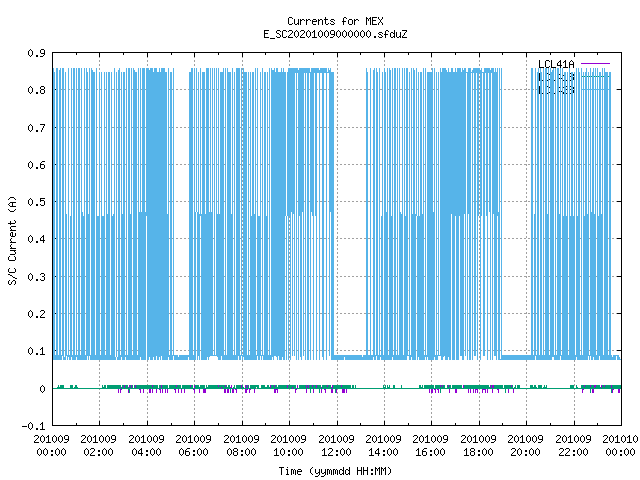Click the x-axis time label '18:00'
Image resolution: width=640 pixels, height=480 pixels.
(478, 452)
